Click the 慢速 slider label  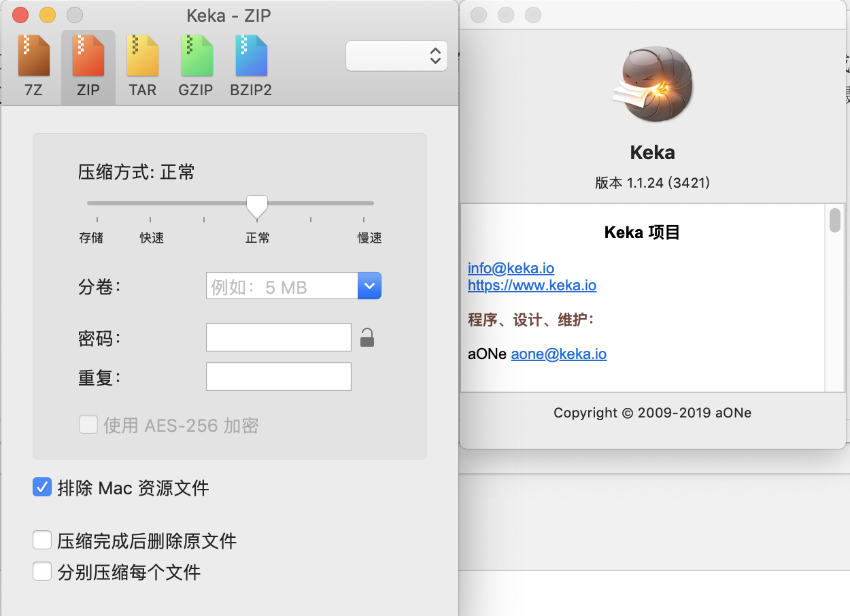[370, 238]
